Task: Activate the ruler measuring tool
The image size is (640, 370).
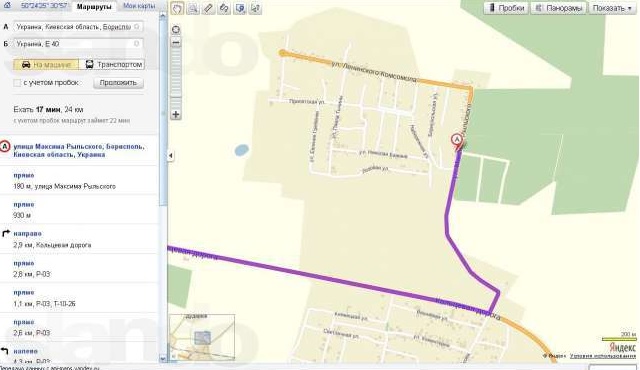Action: pos(208,8)
